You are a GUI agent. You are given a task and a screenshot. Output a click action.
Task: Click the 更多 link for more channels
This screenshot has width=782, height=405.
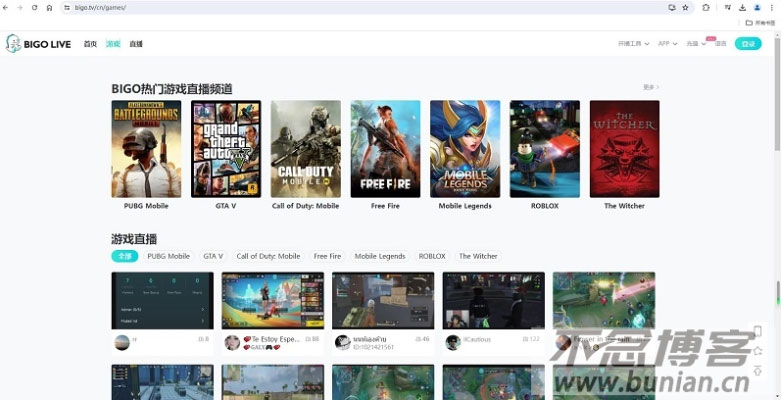pos(651,88)
